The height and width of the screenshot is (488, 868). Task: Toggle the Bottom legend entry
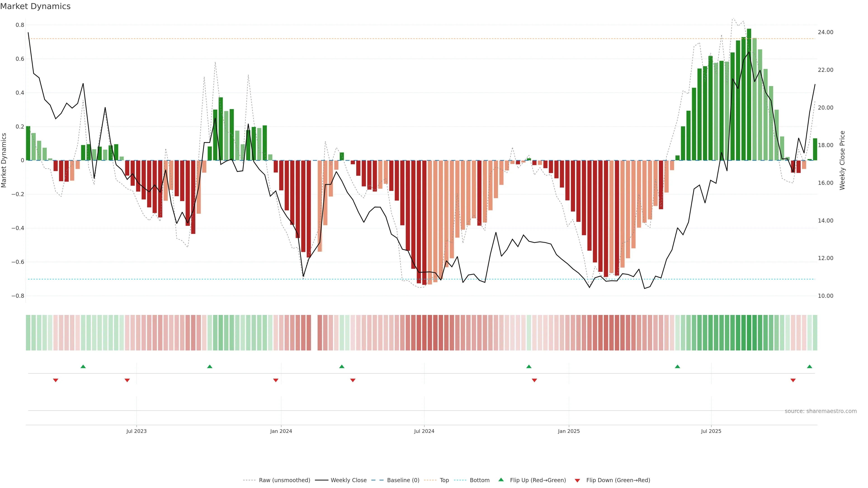(x=479, y=480)
